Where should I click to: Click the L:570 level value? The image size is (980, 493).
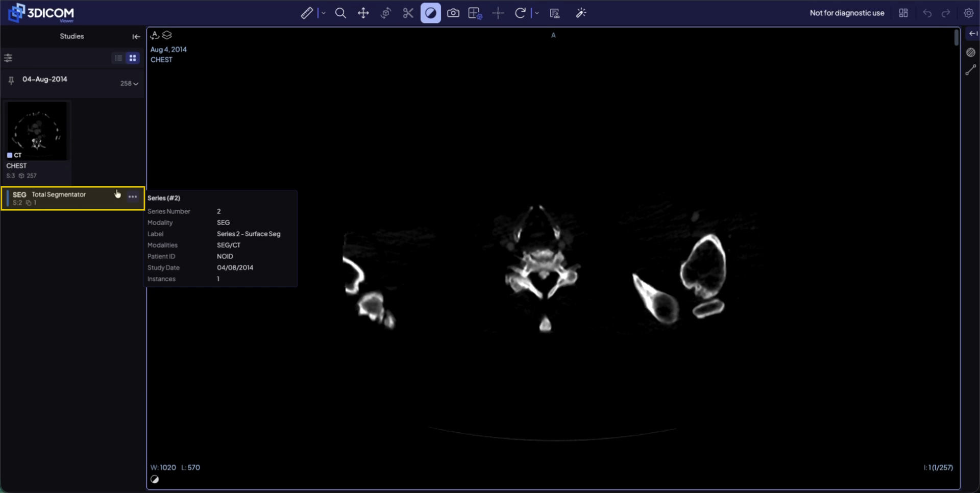pyautogui.click(x=191, y=467)
